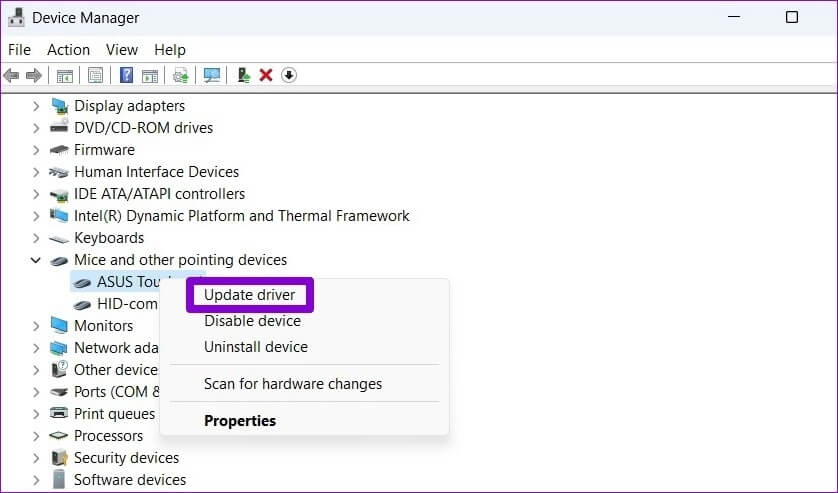Expand the Firmware node chevron

point(36,150)
